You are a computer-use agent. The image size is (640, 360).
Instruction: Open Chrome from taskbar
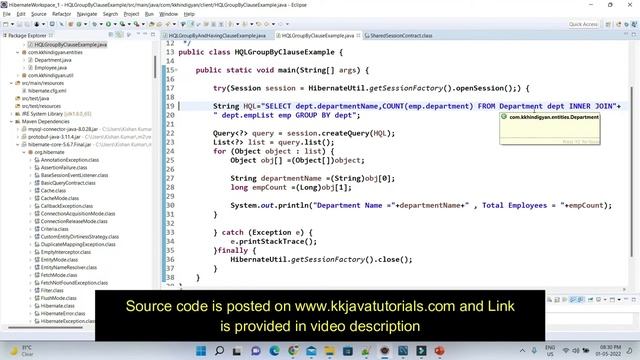click(x=293, y=351)
